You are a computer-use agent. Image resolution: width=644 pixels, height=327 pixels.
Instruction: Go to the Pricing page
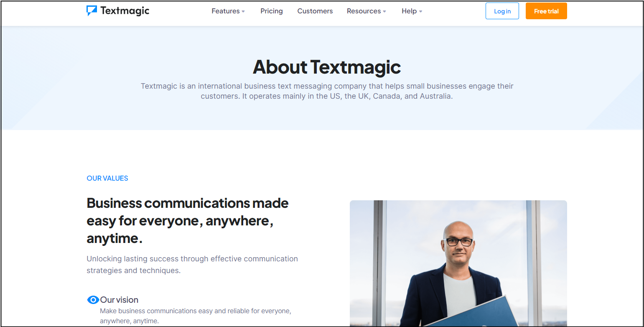pyautogui.click(x=271, y=11)
